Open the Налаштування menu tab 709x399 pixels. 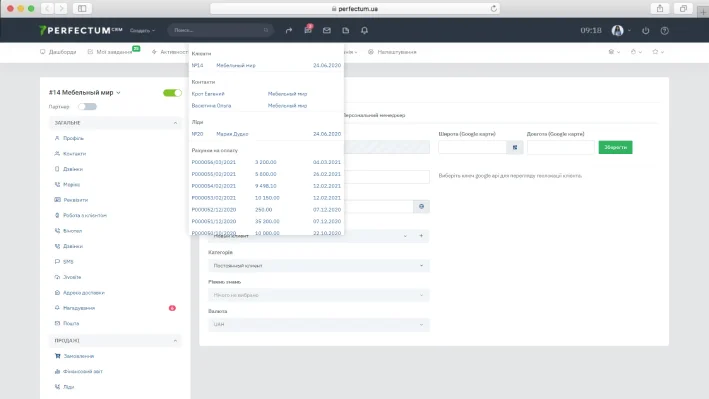pos(392,52)
